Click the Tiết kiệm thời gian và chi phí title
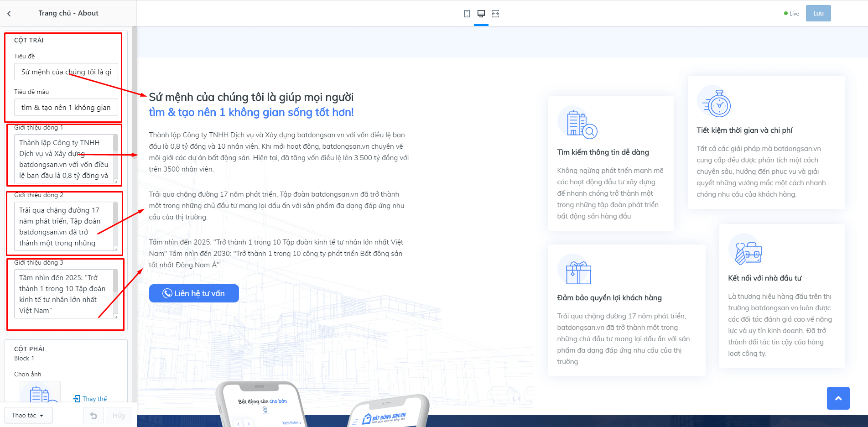 point(744,130)
